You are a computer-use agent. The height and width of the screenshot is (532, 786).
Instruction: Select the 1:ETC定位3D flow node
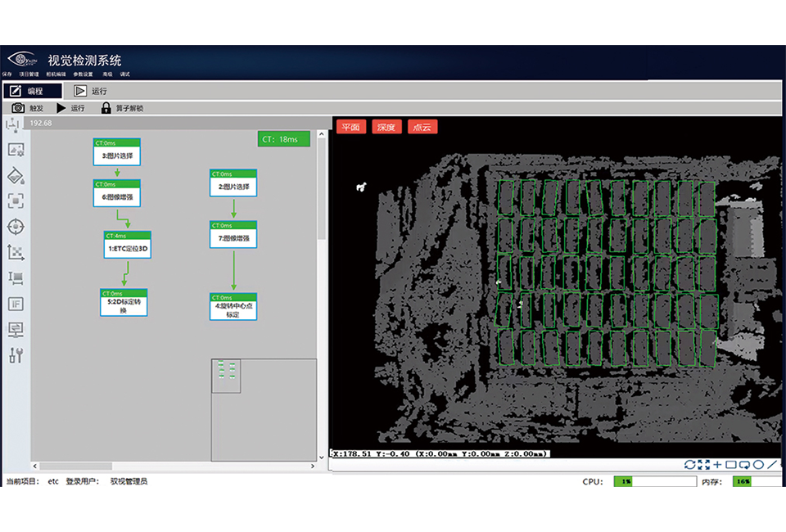pos(128,249)
